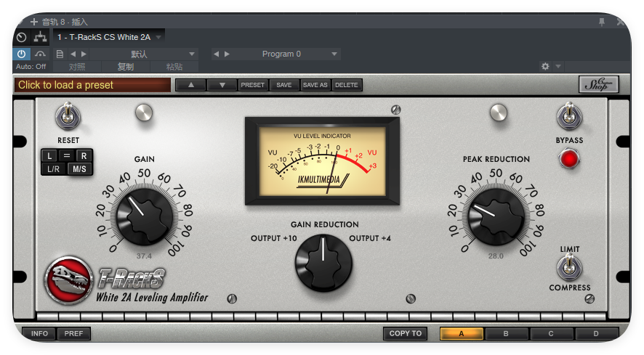Open the gear settings icon
Image resolution: width=644 pixels, height=355 pixels.
click(x=545, y=66)
